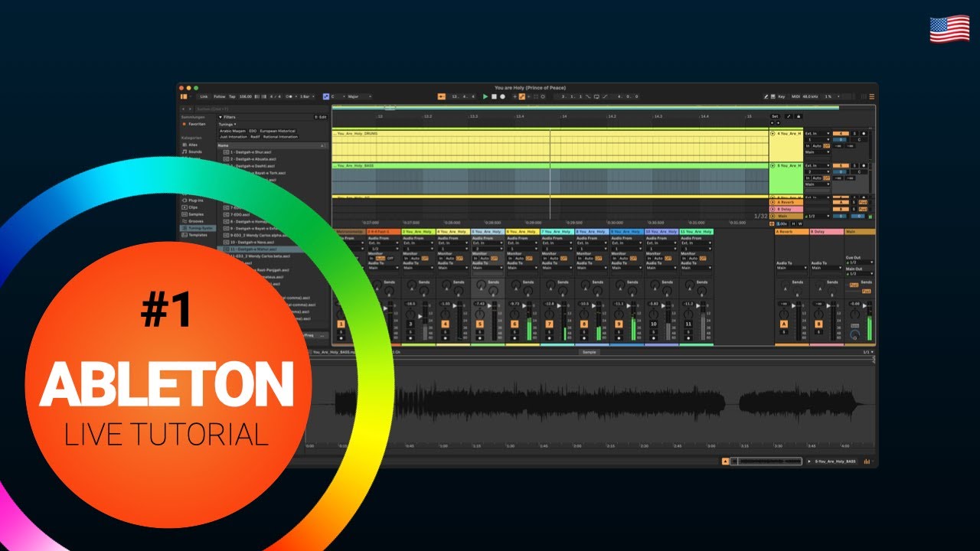Select the European Historical filter tag

click(x=277, y=131)
